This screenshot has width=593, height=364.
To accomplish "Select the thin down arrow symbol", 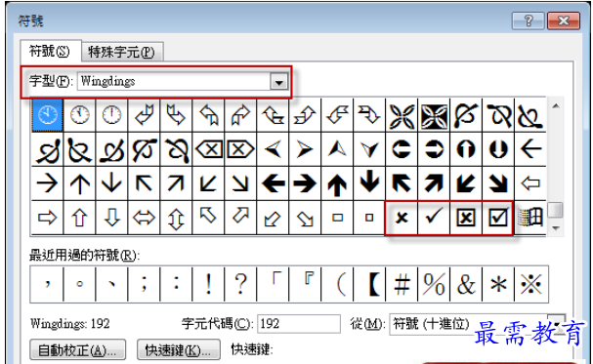I will pos(111,183).
